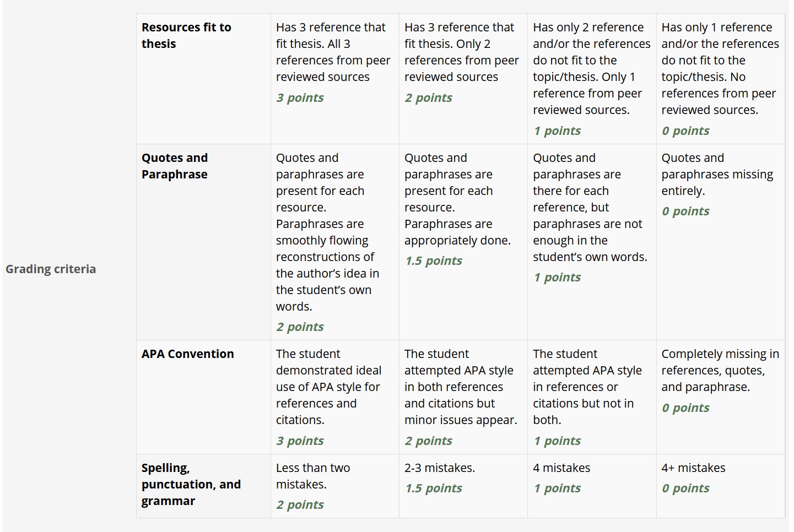794x532 pixels.
Task: Select the "Less than two mistakes" level
Action: 334,485
